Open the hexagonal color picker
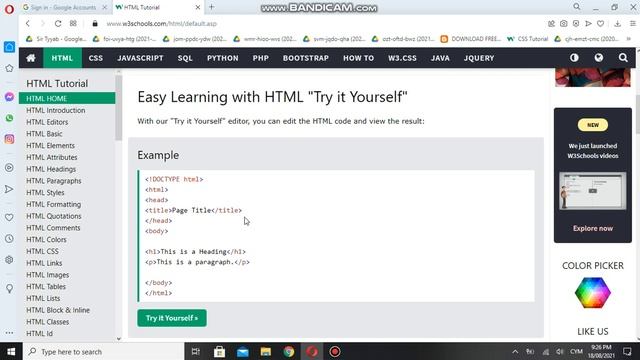This screenshot has height=360, width=640. [x=593, y=293]
